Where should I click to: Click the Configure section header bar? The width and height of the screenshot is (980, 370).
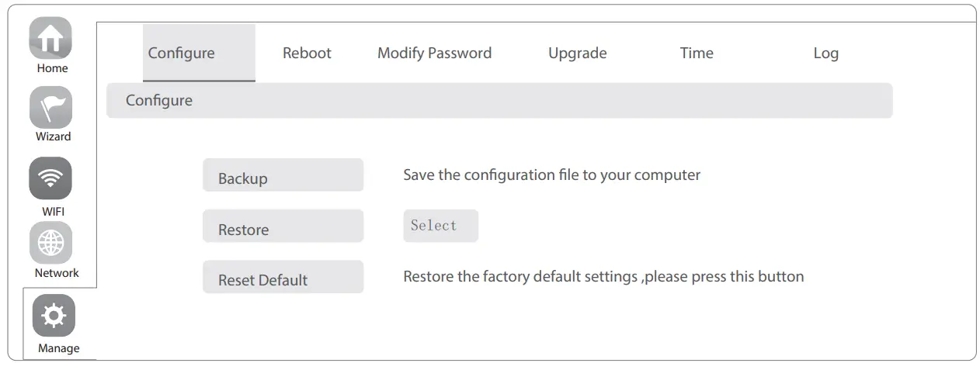[x=499, y=101]
